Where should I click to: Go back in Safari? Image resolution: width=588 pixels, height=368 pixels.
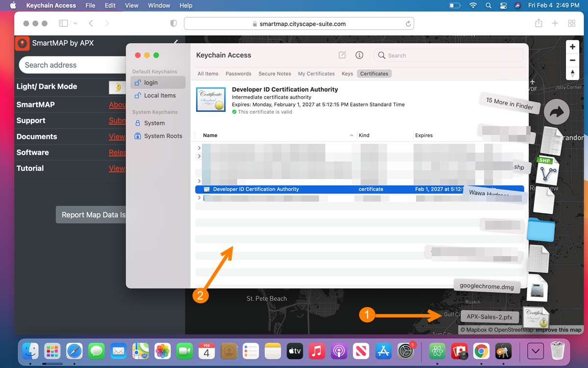[91, 23]
